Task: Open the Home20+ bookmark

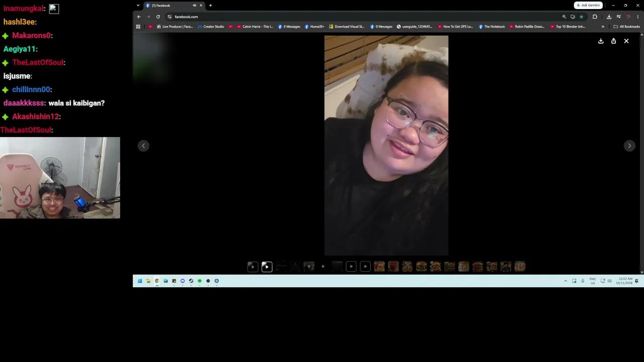Action: [x=314, y=27]
